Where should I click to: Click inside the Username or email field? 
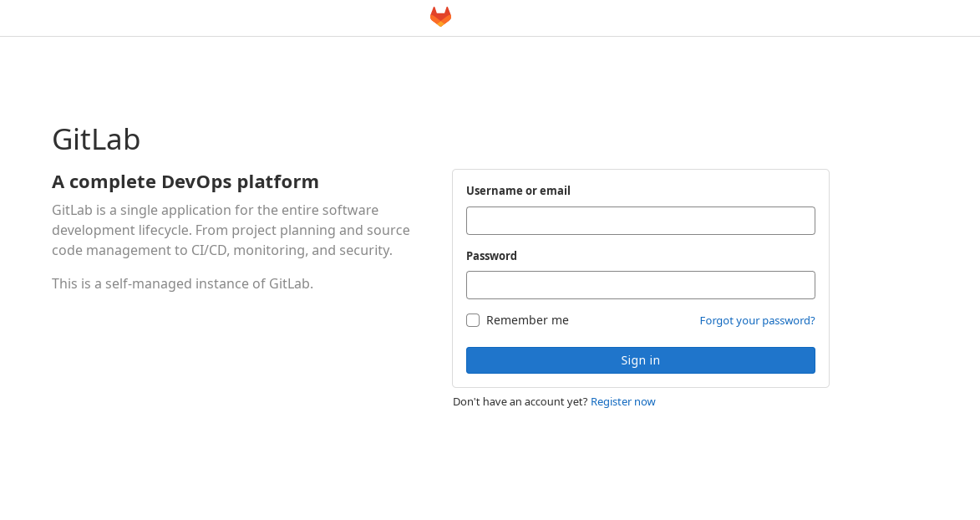(640, 220)
